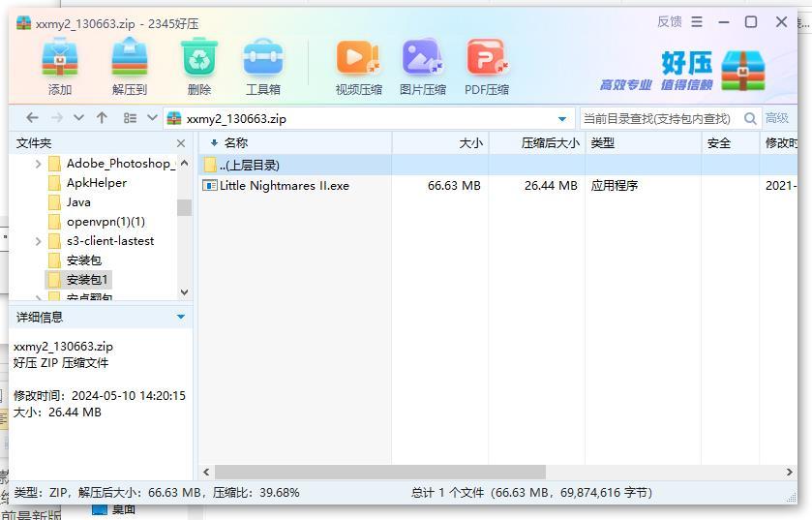
Task: Select the openvpn(1)(1) folder
Action: point(105,222)
